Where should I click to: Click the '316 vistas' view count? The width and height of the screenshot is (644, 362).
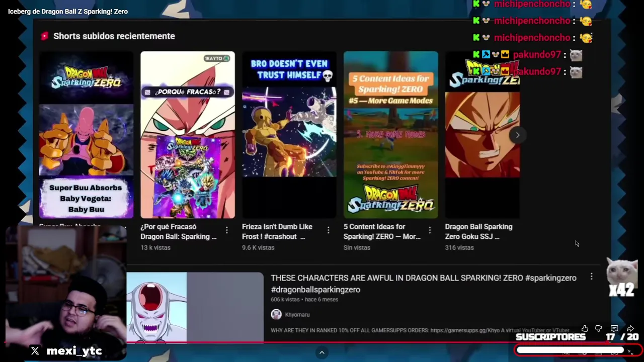[x=459, y=247]
